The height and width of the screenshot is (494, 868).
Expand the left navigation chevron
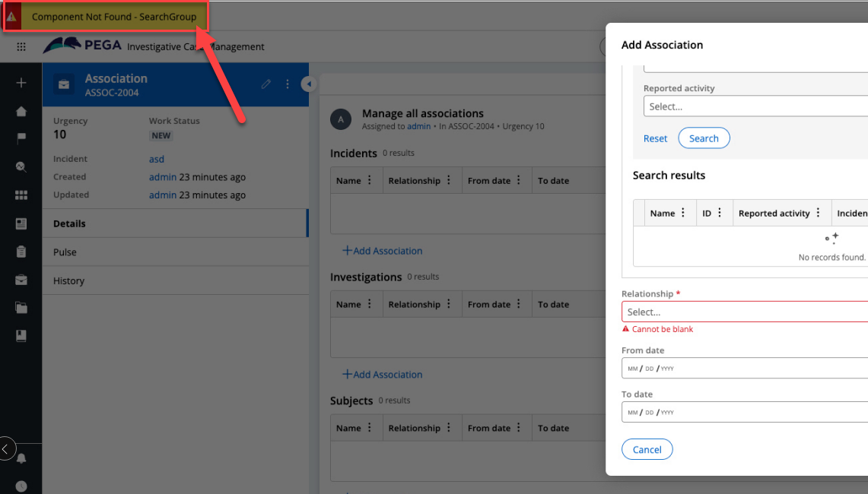click(6, 449)
